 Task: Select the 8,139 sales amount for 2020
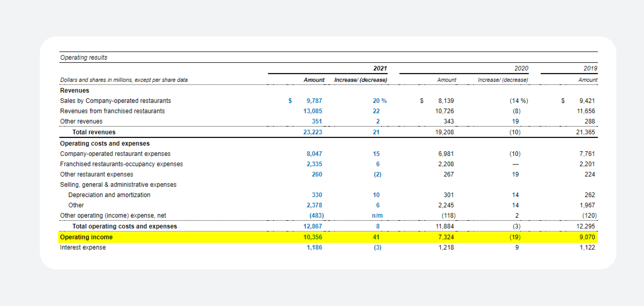(x=446, y=101)
